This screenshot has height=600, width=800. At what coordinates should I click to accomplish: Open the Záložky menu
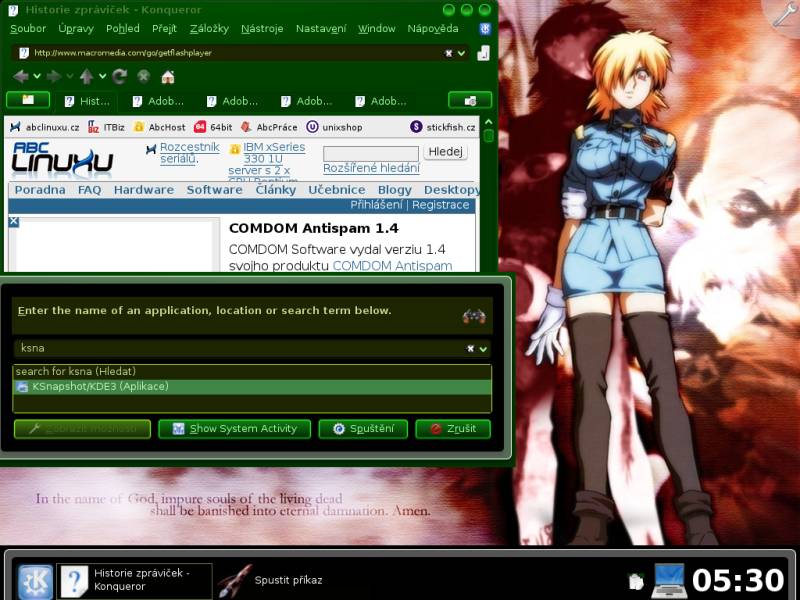(208, 29)
